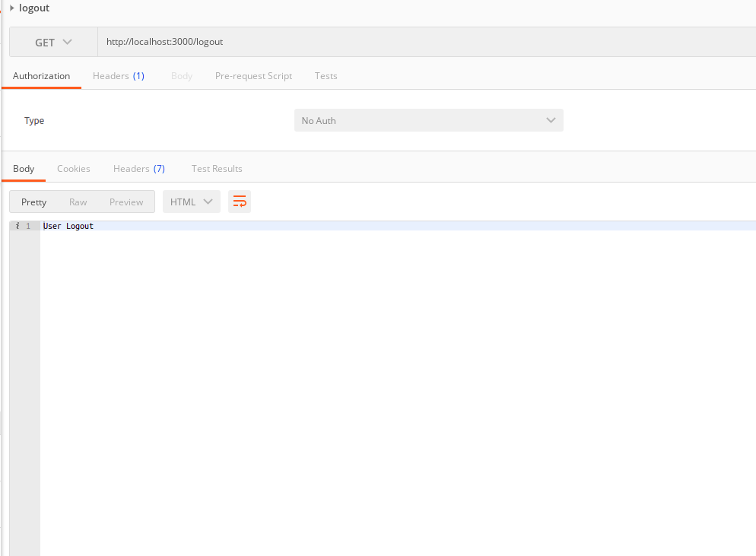Click the 'Type' label

[34, 120]
